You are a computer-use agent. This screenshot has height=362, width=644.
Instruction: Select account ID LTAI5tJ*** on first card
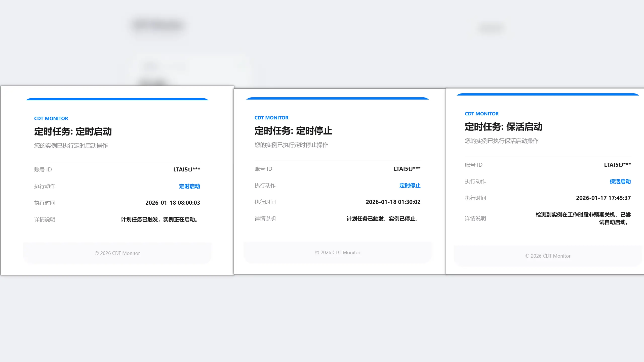(186, 169)
